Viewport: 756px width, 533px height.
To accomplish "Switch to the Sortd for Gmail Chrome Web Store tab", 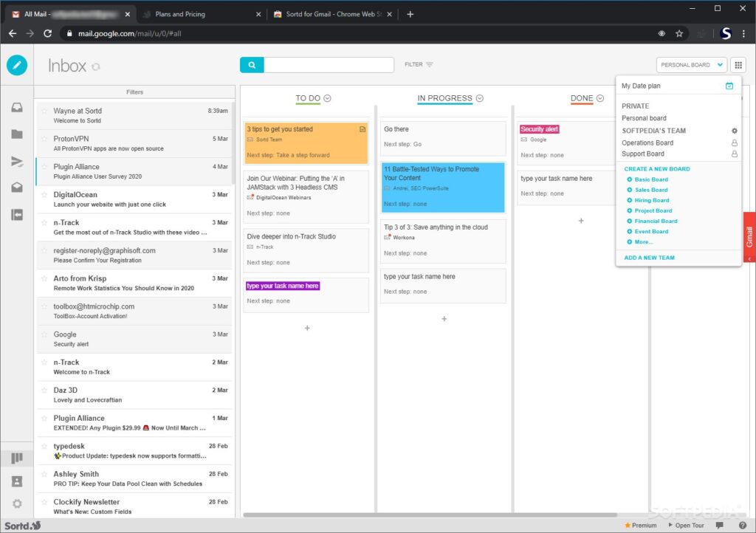I will pyautogui.click(x=333, y=14).
